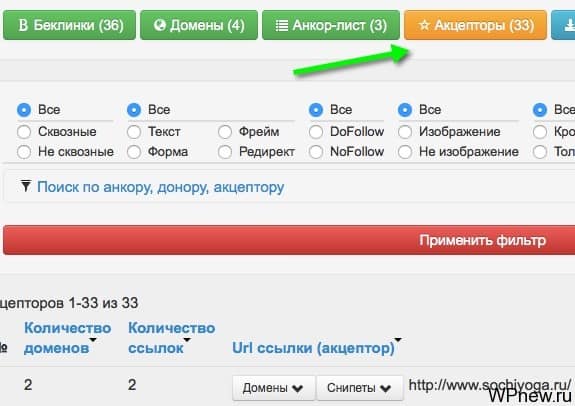Sort by Количество ссылок column header
The width and height of the screenshot is (575, 406).
[x=171, y=338]
